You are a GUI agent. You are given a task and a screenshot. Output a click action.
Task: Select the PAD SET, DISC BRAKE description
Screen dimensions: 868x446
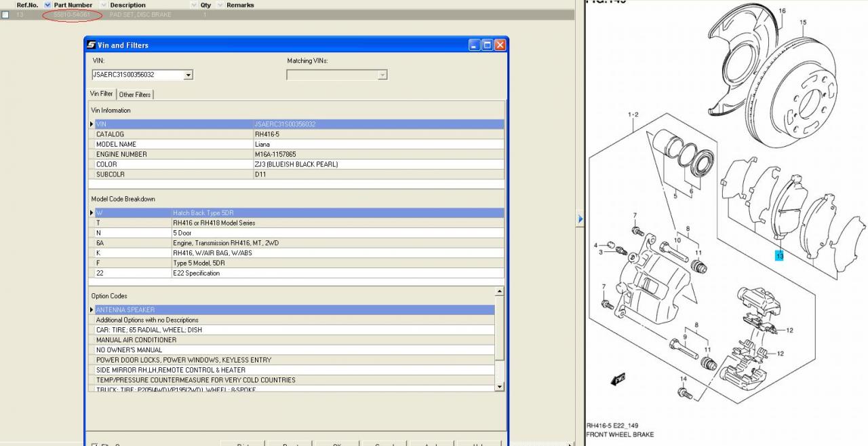coord(140,14)
